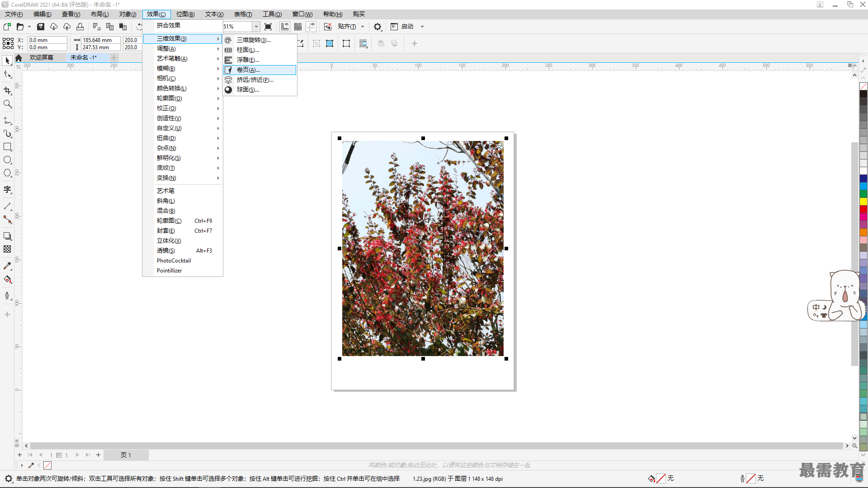The width and height of the screenshot is (868, 488).
Task: Pick the black color swatch in palette
Action: coord(863,94)
